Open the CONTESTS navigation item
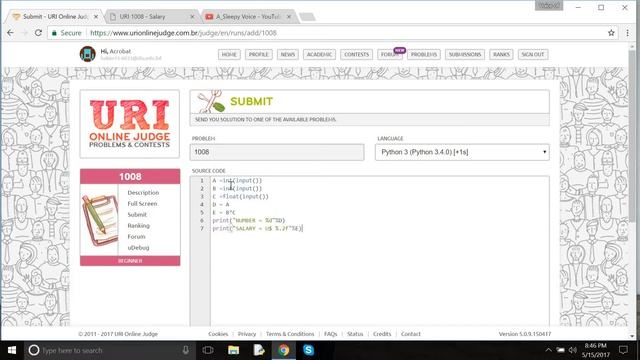Viewport: 640px width, 360px height. coord(356,54)
